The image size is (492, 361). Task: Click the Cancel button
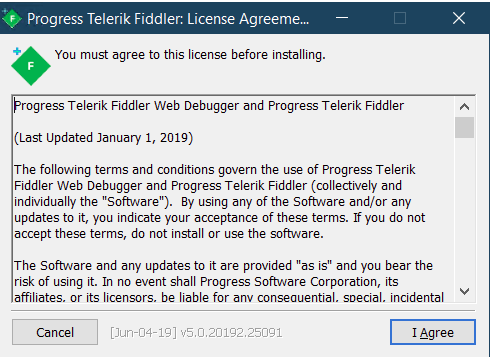(55, 332)
